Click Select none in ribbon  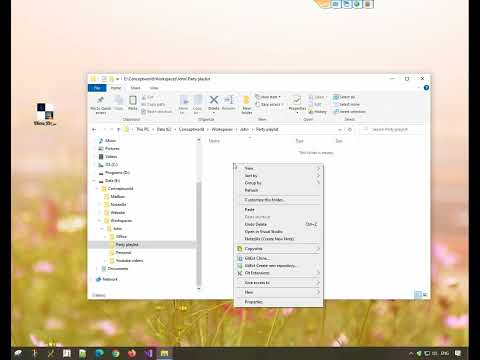click(347, 104)
